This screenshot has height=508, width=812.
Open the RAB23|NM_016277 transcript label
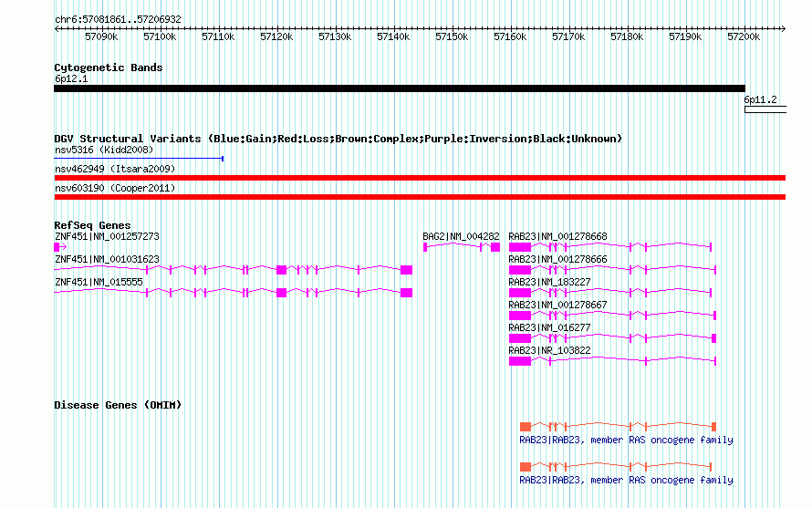(549, 327)
